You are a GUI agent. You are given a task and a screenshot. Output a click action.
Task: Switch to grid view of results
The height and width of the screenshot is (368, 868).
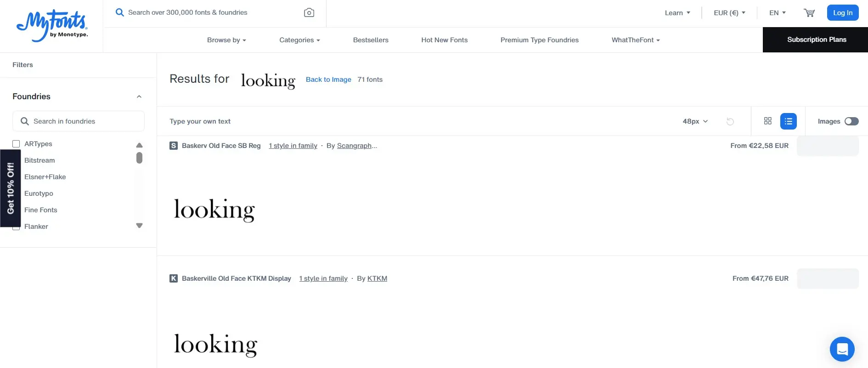(x=767, y=121)
